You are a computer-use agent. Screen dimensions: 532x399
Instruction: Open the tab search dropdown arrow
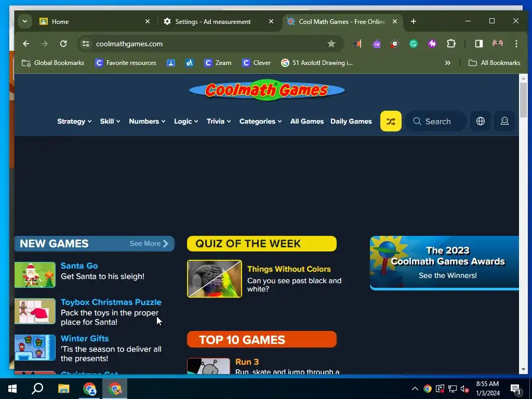coord(25,21)
